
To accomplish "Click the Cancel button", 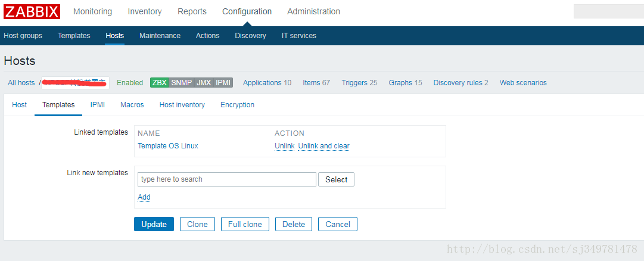I will (338, 224).
